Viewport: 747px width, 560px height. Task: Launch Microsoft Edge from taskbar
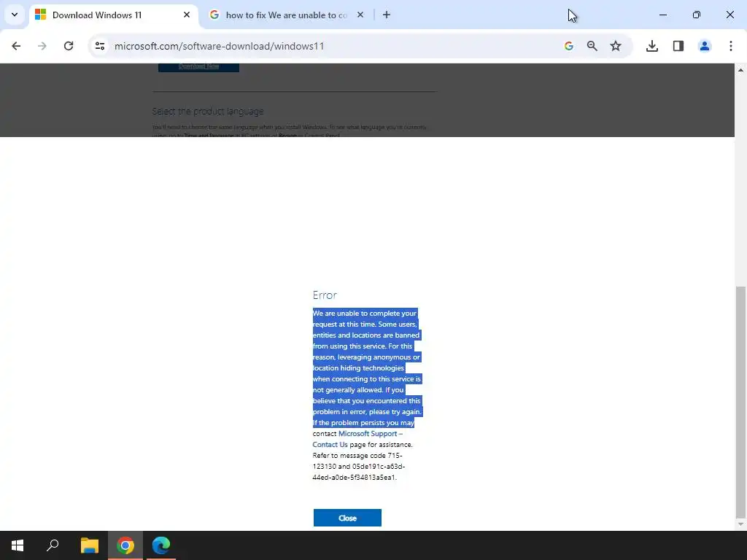click(x=161, y=545)
